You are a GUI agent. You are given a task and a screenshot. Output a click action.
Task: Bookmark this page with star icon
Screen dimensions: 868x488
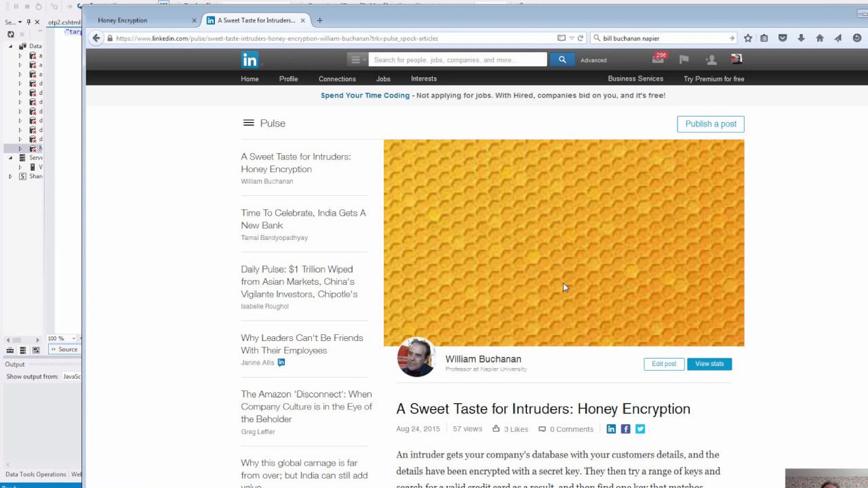pos(748,38)
